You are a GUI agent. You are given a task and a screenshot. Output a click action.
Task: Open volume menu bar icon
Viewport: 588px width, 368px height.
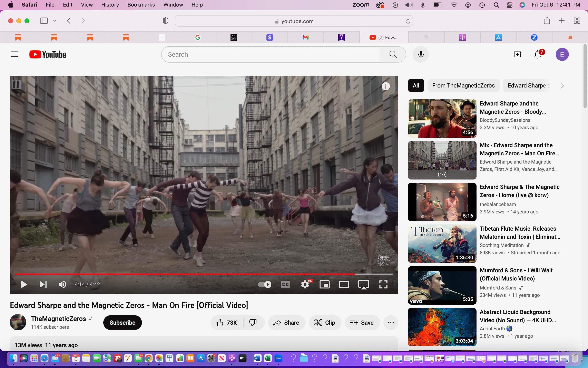[409, 5]
